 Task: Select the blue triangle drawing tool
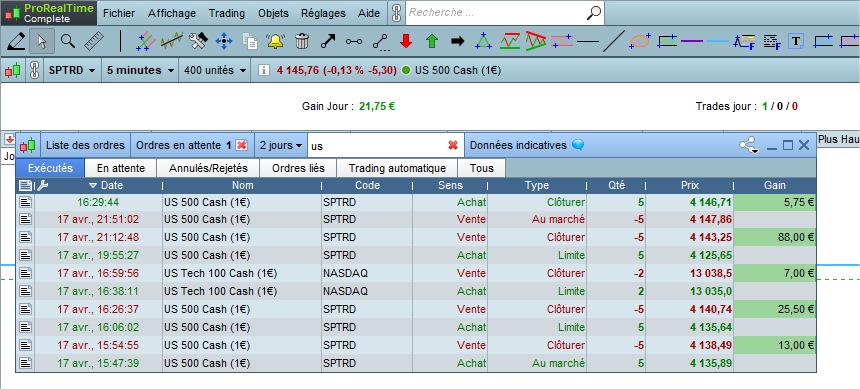click(483, 41)
